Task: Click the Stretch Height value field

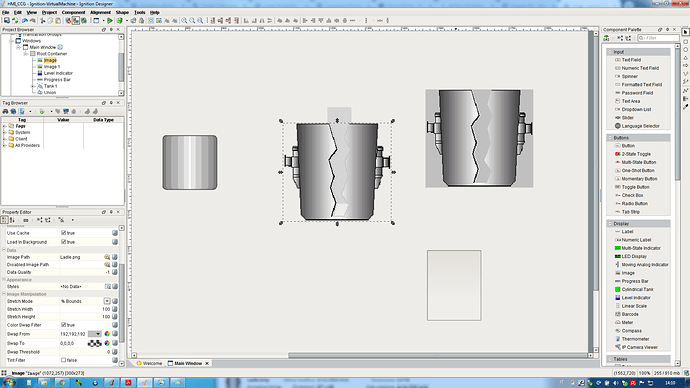Action: tap(85, 317)
